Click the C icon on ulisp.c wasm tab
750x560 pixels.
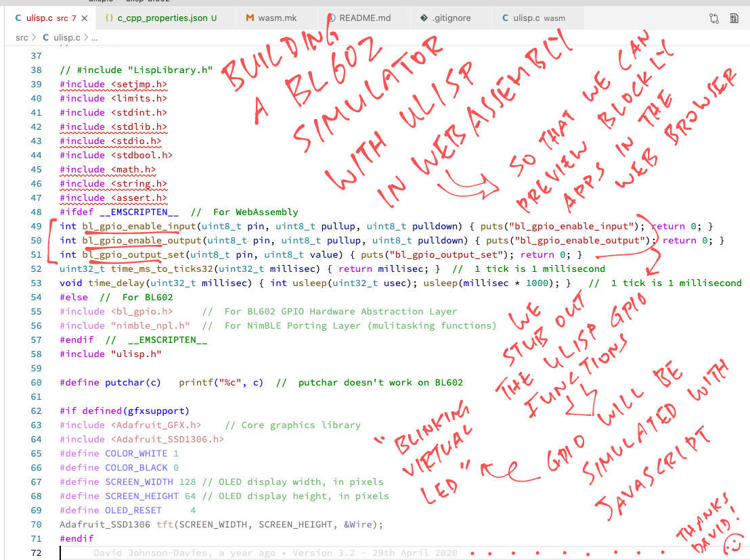(x=506, y=18)
